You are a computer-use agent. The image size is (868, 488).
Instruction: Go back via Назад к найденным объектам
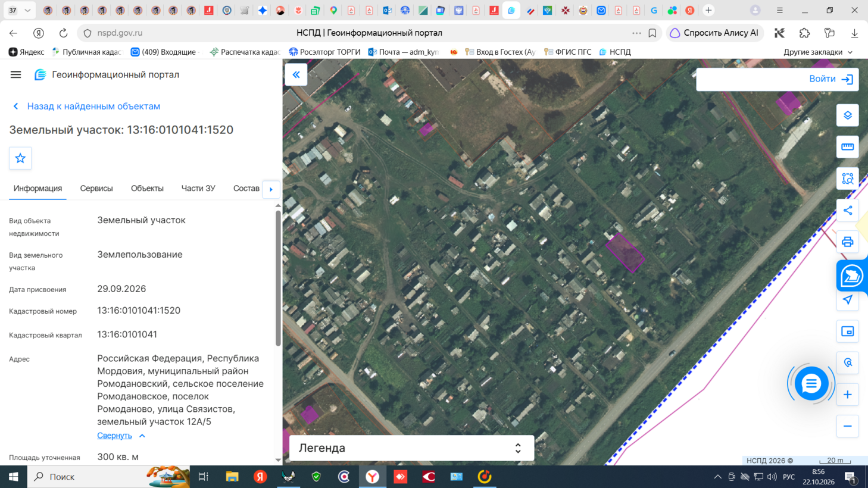[86, 106]
